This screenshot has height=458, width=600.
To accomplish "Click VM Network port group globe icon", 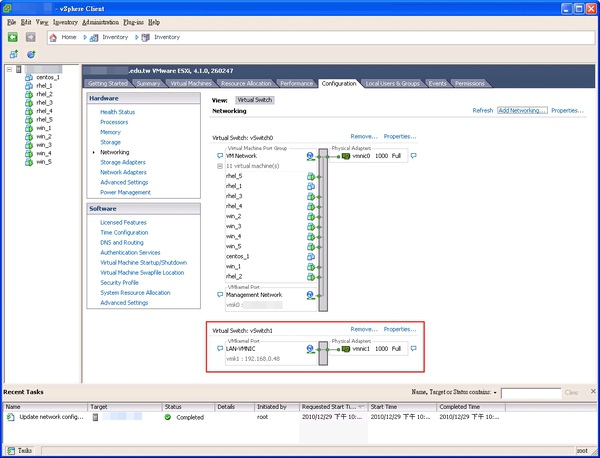I will click(x=310, y=156).
